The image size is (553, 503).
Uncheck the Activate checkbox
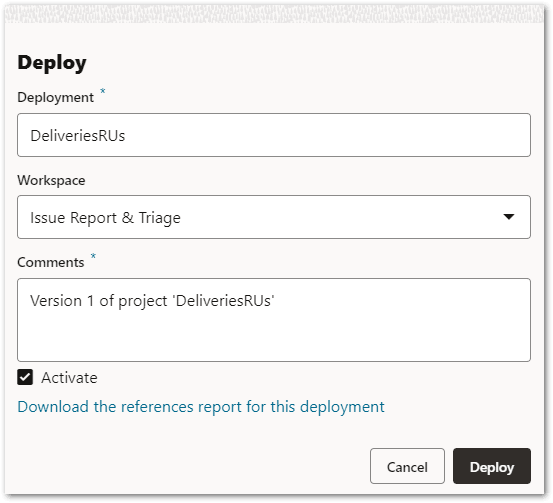pyautogui.click(x=25, y=377)
